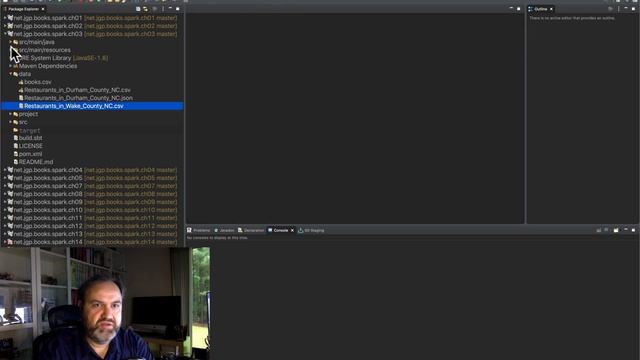Expand the net.jgp.books.spark.ch05 project arrow
This screenshot has width=640, height=360.
click(x=5, y=178)
